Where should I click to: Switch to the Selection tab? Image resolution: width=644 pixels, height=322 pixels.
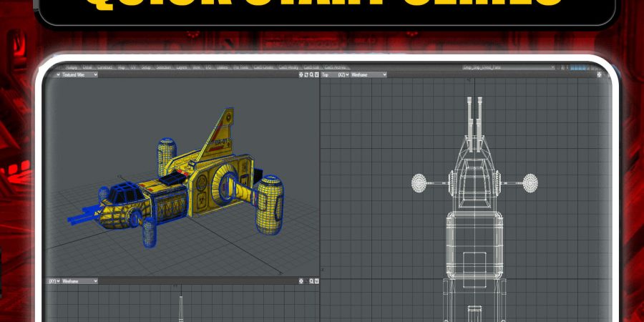tap(162, 67)
